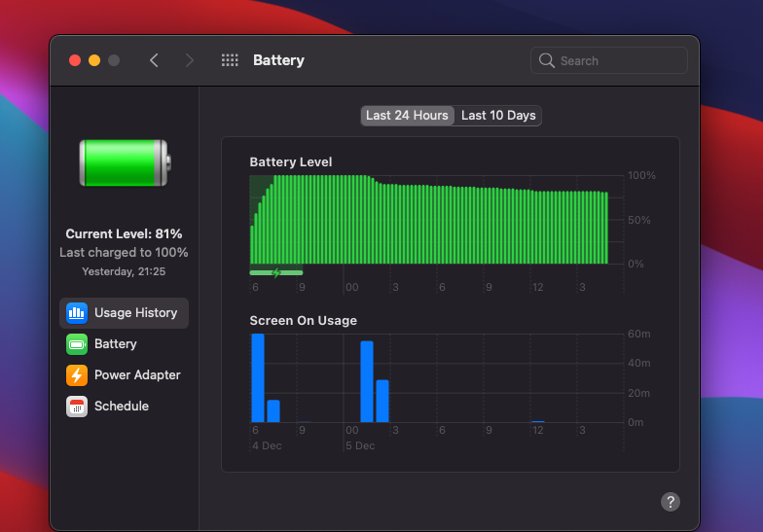Open the Schedule pane
The height and width of the screenshot is (532, 763).
pos(125,407)
